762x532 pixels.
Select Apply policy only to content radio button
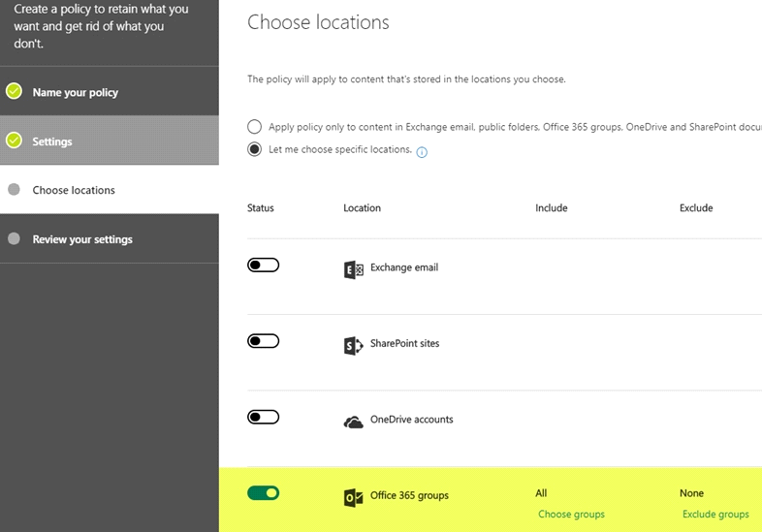pyautogui.click(x=254, y=127)
